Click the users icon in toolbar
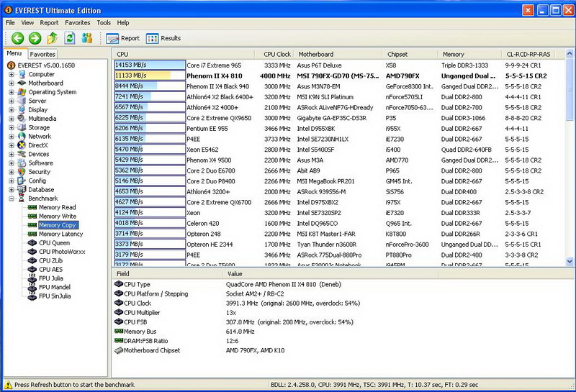Screen dimensions: 576x392 click(87, 38)
